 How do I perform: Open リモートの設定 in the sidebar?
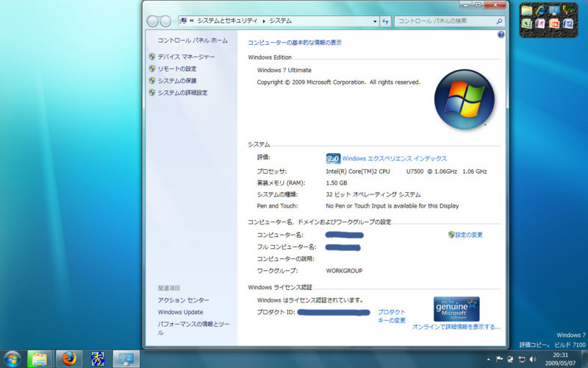click(x=177, y=69)
